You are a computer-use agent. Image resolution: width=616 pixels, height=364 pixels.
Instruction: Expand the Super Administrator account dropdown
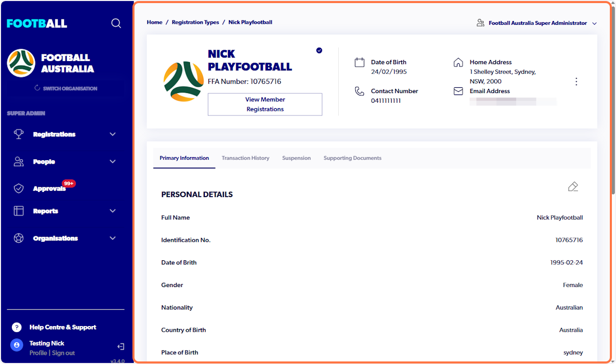[594, 23]
